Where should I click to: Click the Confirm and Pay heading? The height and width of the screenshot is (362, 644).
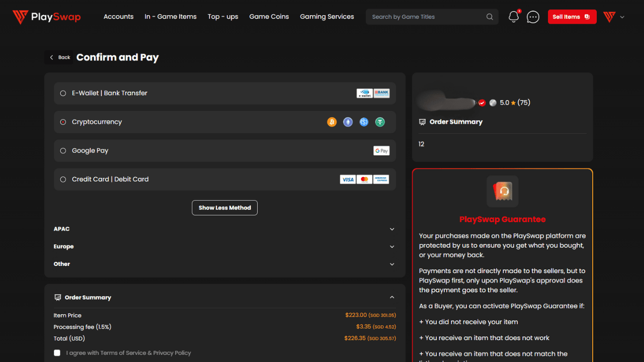(118, 57)
